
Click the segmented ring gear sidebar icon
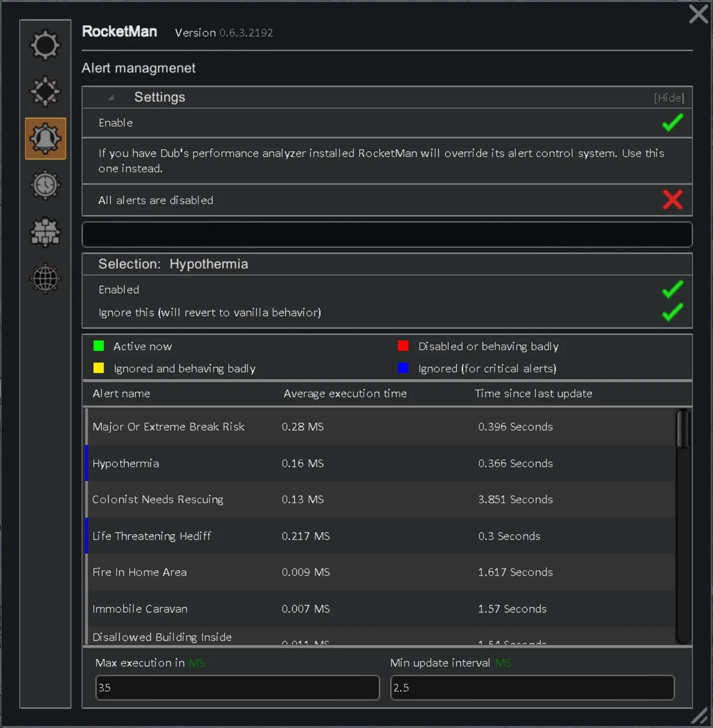(45, 92)
